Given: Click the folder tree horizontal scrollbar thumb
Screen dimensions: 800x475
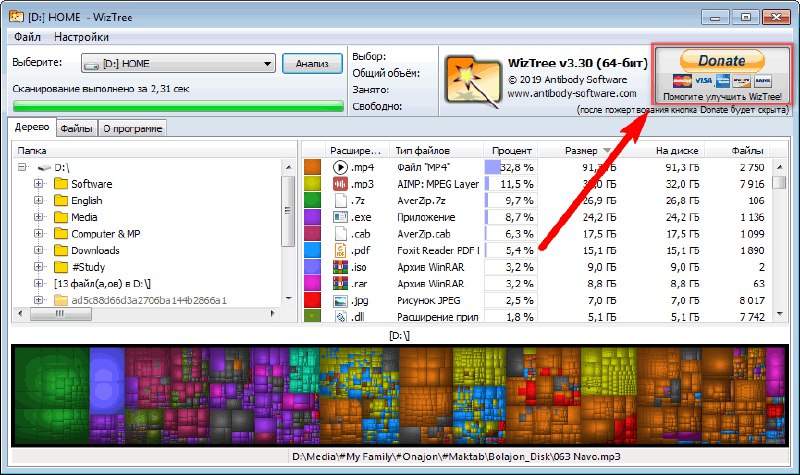Looking at the screenshot, I should click(x=61, y=314).
